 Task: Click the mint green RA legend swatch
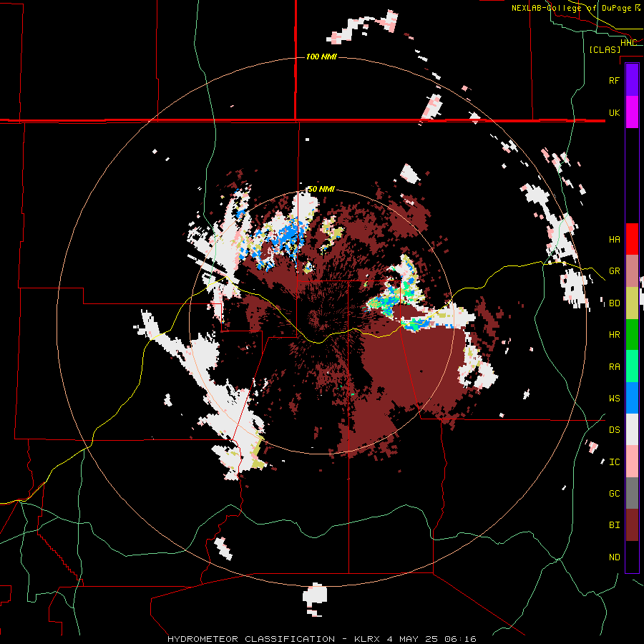[632, 366]
